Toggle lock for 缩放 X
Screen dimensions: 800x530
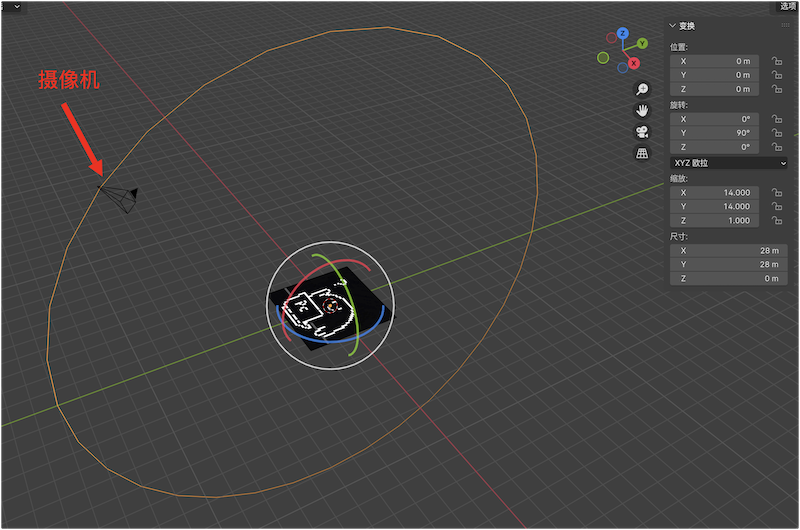(x=777, y=193)
